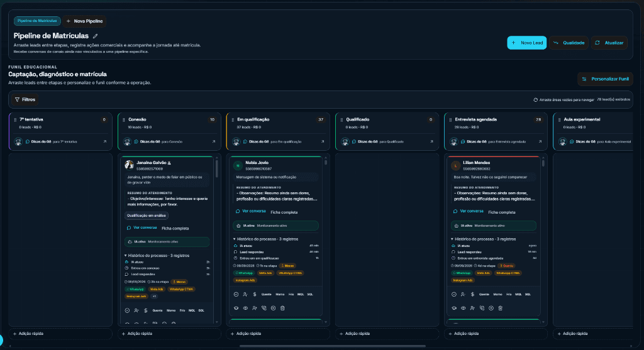Mark Lilian Mendes as Quente
The image size is (644, 350).
484,294
